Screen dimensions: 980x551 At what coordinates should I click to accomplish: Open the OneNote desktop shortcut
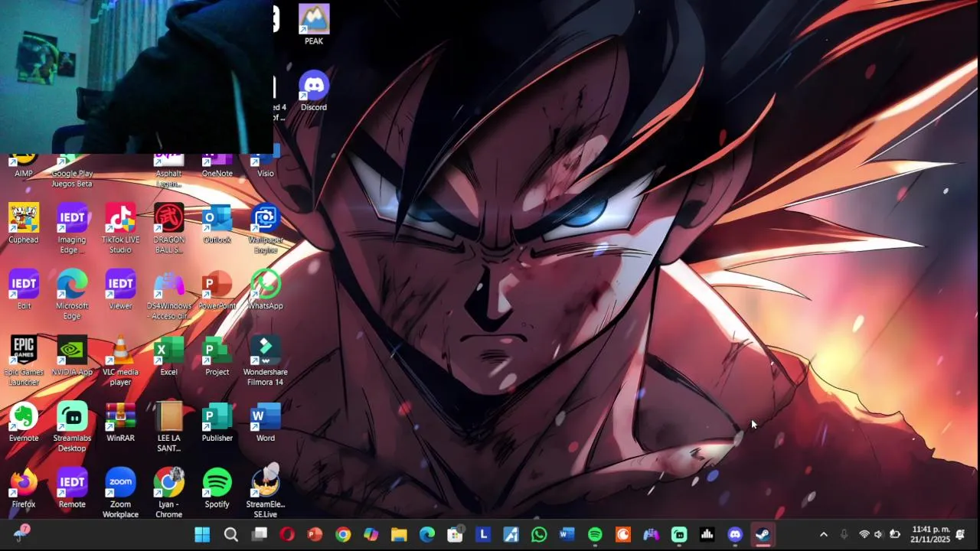tap(217, 166)
